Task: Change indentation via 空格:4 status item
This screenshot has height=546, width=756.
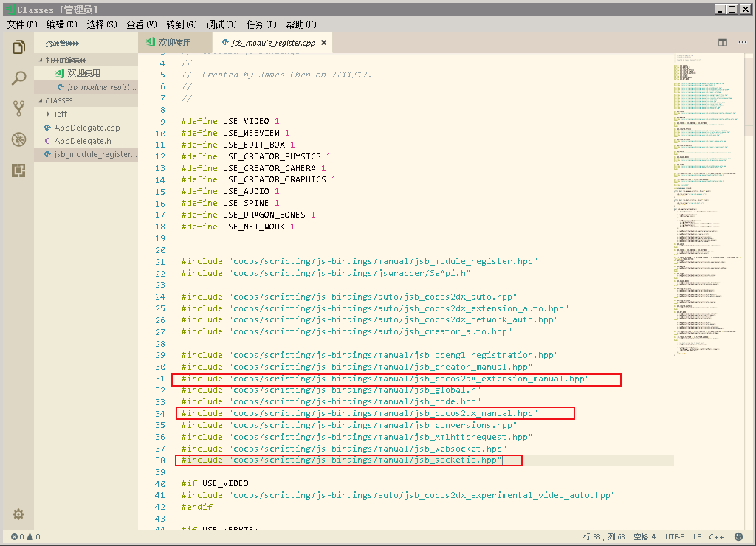Action: click(x=645, y=536)
